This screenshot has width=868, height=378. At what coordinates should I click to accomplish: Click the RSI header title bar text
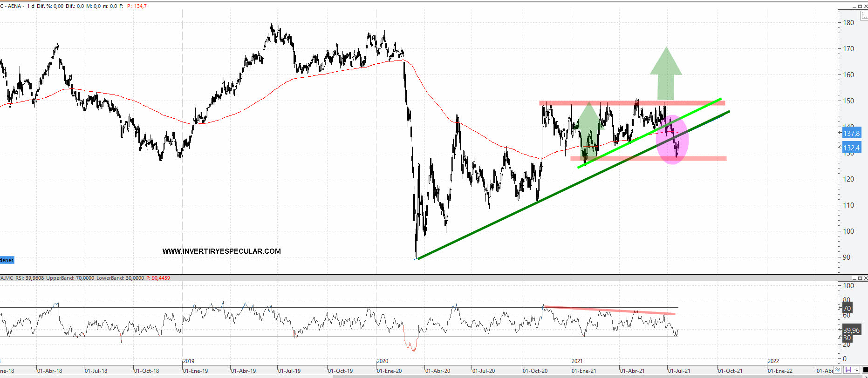85,278
